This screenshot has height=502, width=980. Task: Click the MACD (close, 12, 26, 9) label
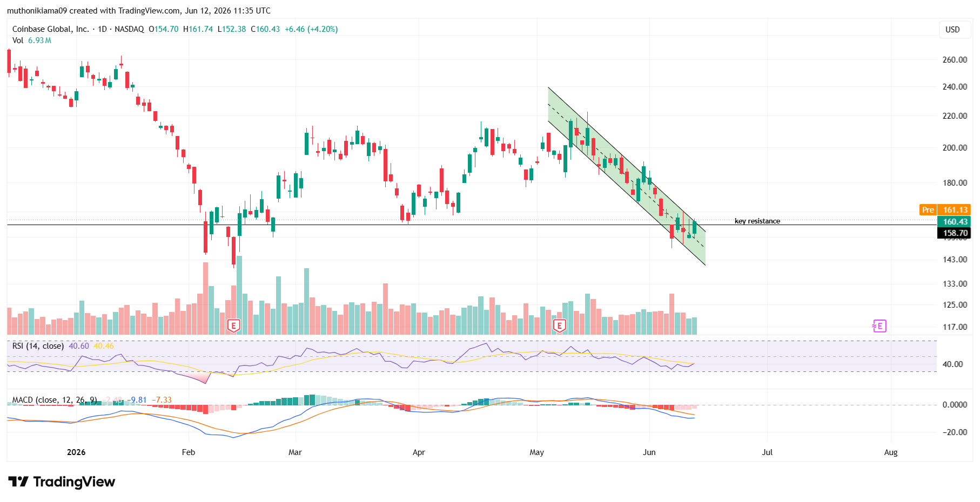pyautogui.click(x=55, y=400)
